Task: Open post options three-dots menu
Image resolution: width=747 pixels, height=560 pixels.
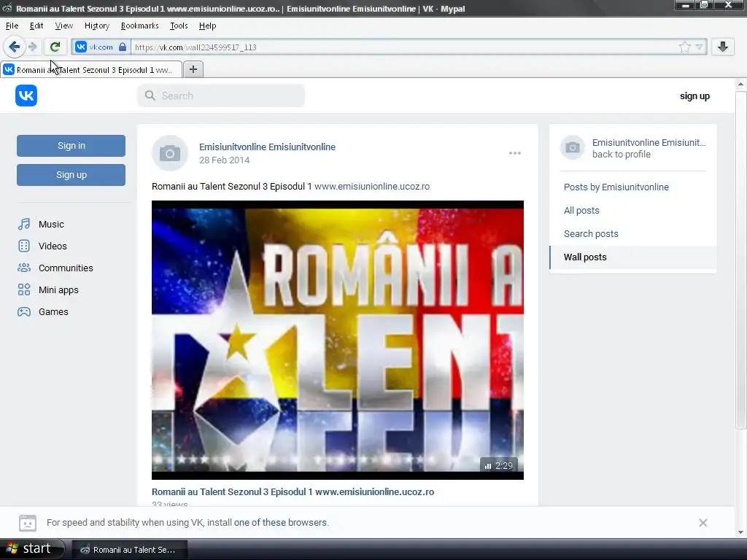Action: pyautogui.click(x=514, y=153)
